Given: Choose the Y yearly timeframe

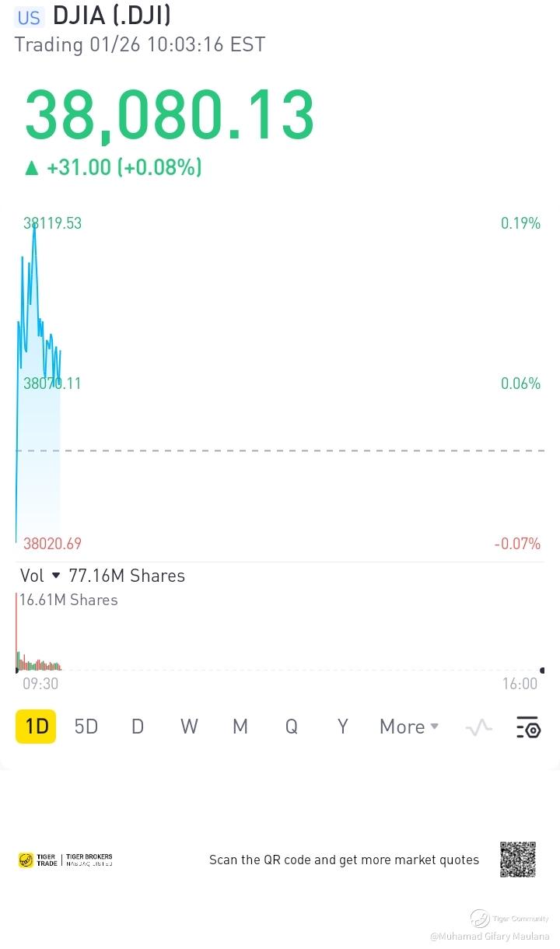Looking at the screenshot, I should coord(342,727).
